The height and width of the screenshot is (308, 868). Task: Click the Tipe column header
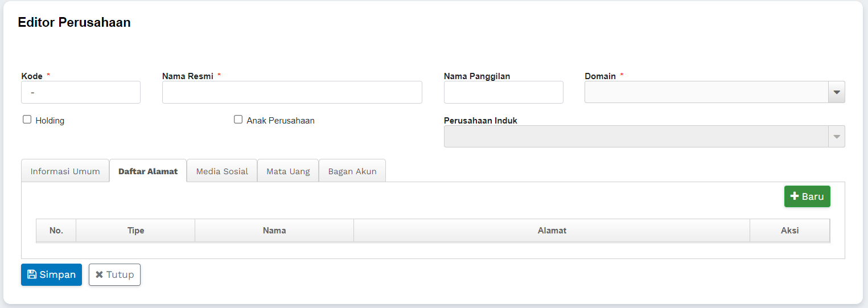(x=135, y=231)
